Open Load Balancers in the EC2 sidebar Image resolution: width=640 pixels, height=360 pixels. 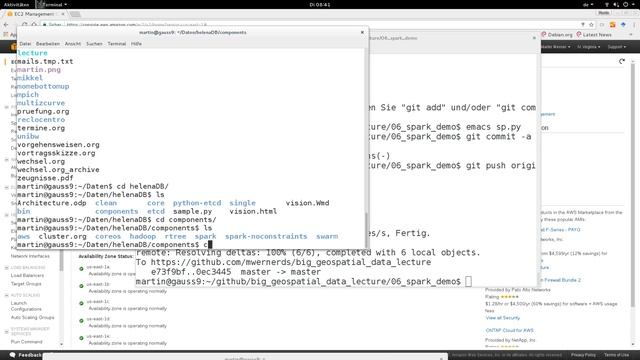coord(27,276)
